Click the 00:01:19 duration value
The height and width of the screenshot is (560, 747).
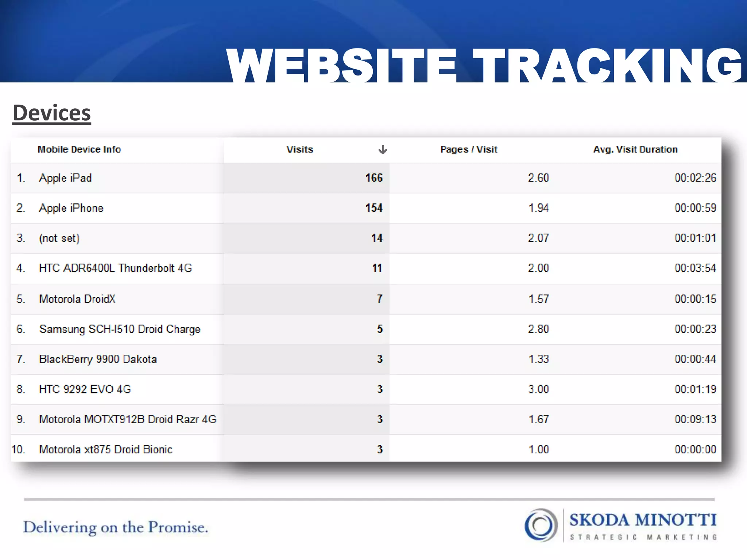(695, 389)
